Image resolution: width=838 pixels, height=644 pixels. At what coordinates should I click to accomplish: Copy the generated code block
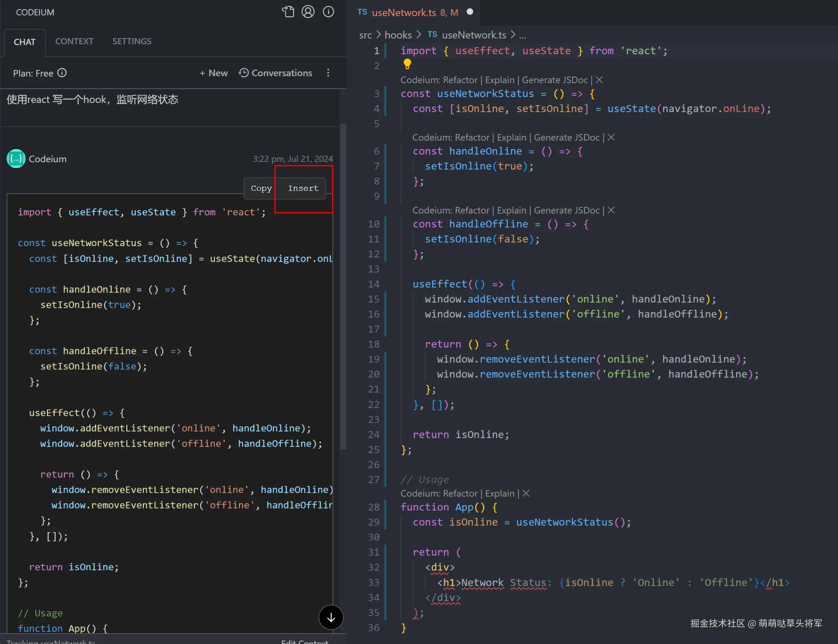tap(261, 188)
